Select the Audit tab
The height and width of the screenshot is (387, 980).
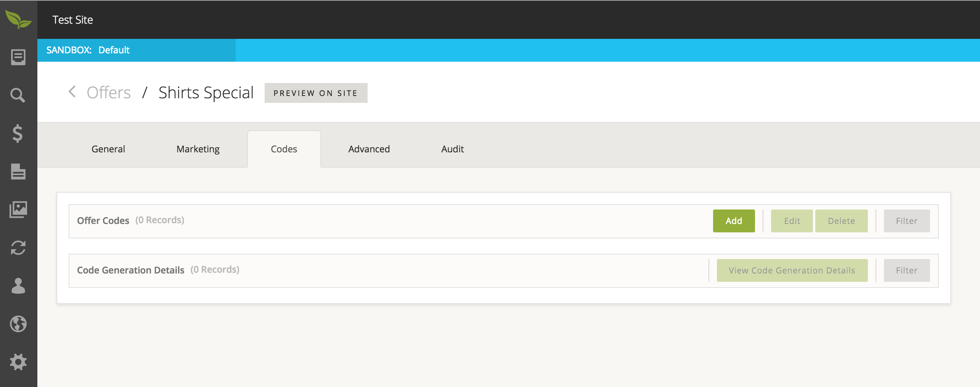[452, 149]
